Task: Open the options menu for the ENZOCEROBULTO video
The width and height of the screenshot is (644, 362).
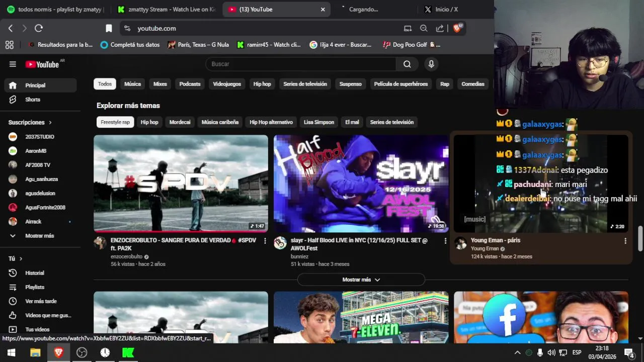Action: (x=265, y=241)
